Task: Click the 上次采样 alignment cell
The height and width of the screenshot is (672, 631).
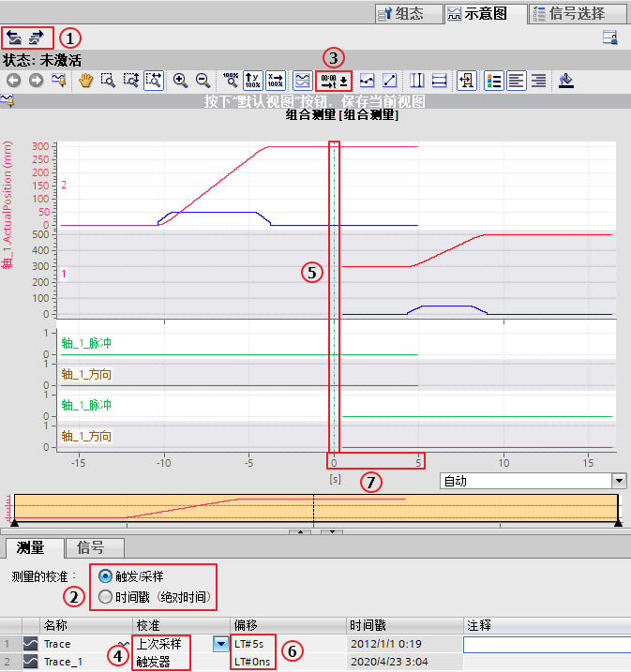Action: (x=159, y=644)
